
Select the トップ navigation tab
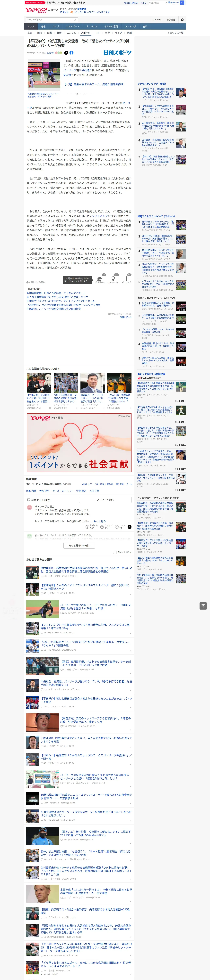coord(31,26)
